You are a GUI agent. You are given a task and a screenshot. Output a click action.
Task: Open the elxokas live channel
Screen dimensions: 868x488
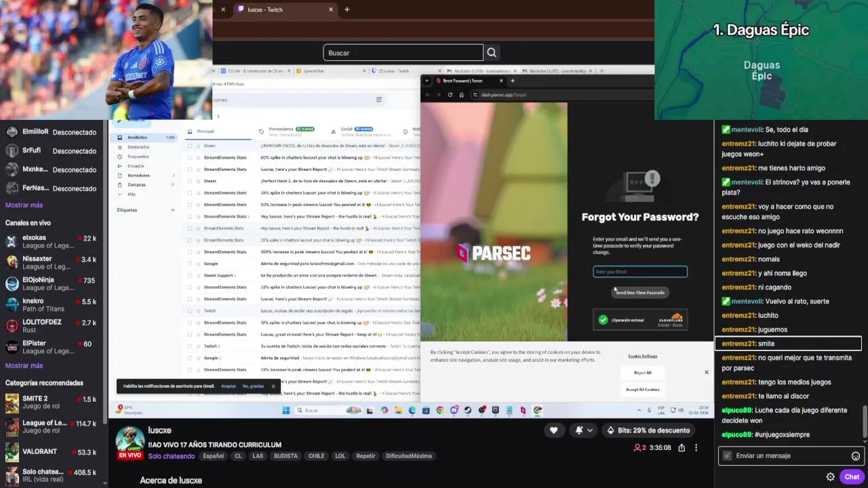point(53,242)
